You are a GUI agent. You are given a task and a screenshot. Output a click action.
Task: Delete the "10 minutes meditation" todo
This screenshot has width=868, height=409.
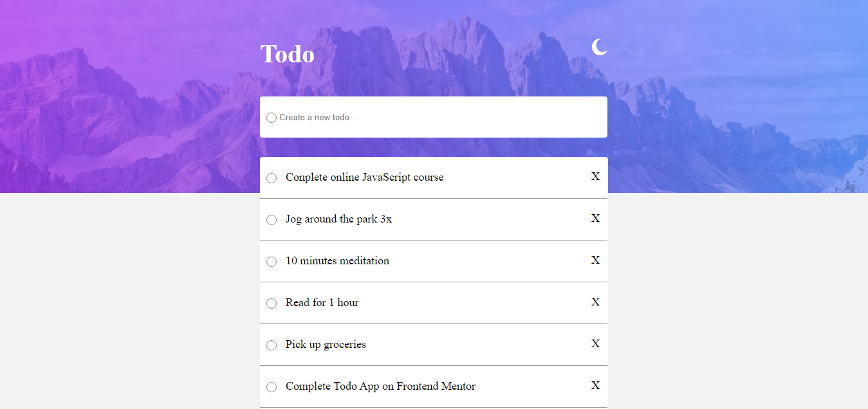click(x=595, y=260)
